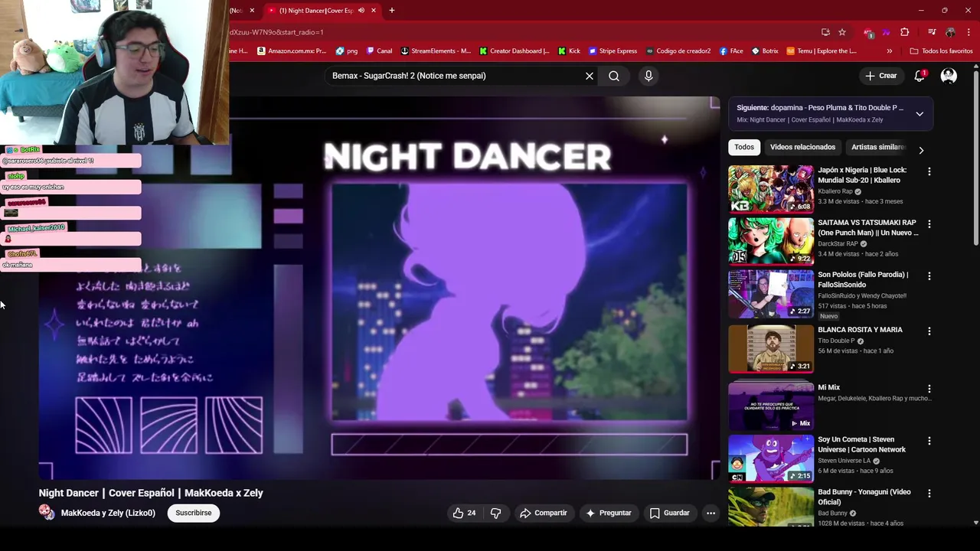
Task: Click the Night Dancer video player
Action: click(379, 287)
